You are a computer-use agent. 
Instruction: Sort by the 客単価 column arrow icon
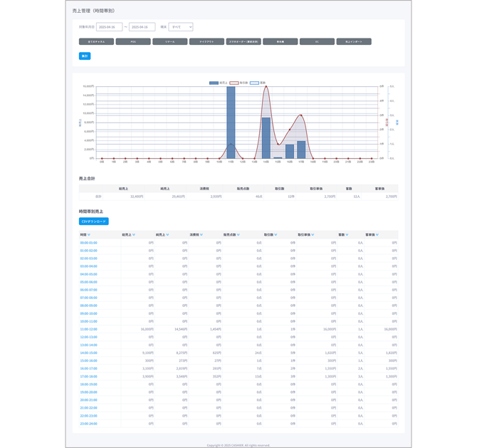377,234
